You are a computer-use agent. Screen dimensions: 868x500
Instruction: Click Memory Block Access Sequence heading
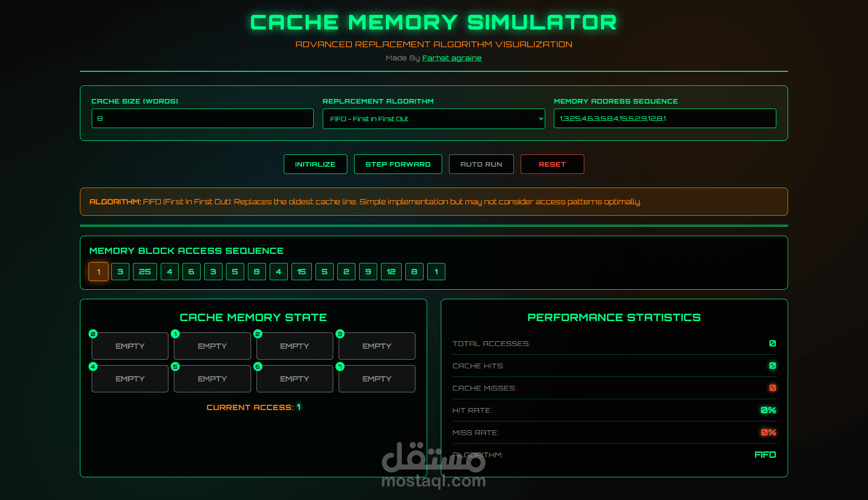186,251
